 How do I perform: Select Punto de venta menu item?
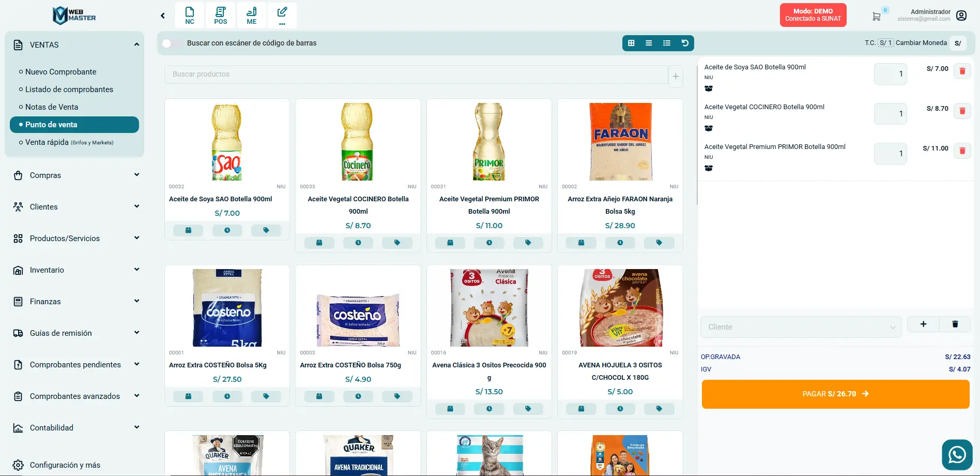pos(74,125)
